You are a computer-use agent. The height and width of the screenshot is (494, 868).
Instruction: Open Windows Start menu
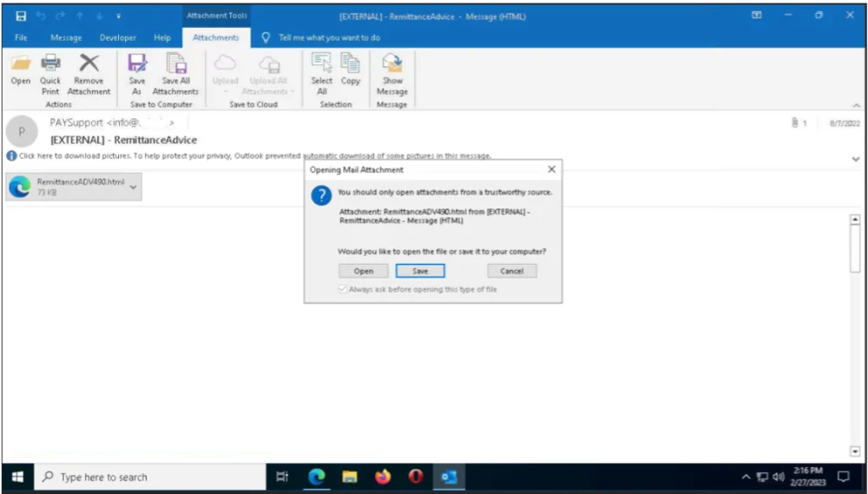click(17, 477)
